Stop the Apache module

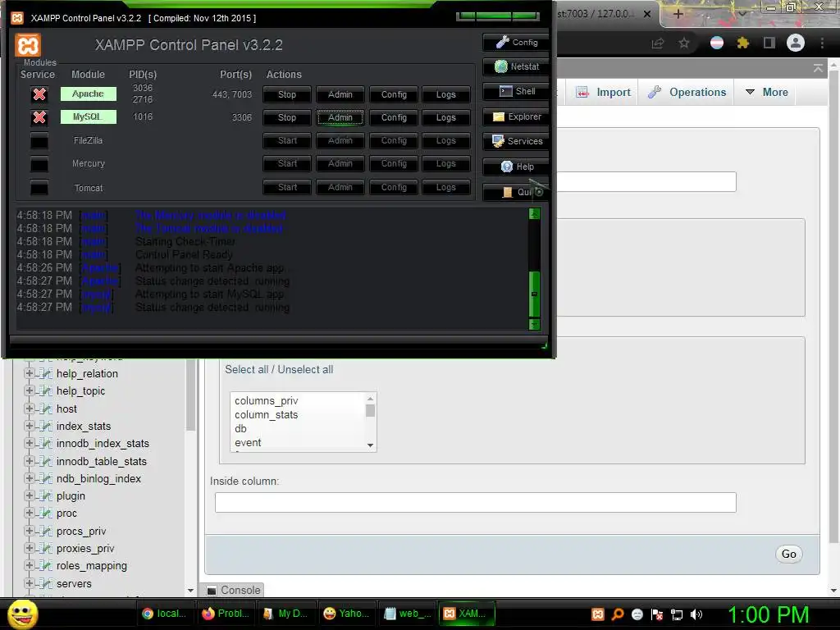[x=286, y=94]
